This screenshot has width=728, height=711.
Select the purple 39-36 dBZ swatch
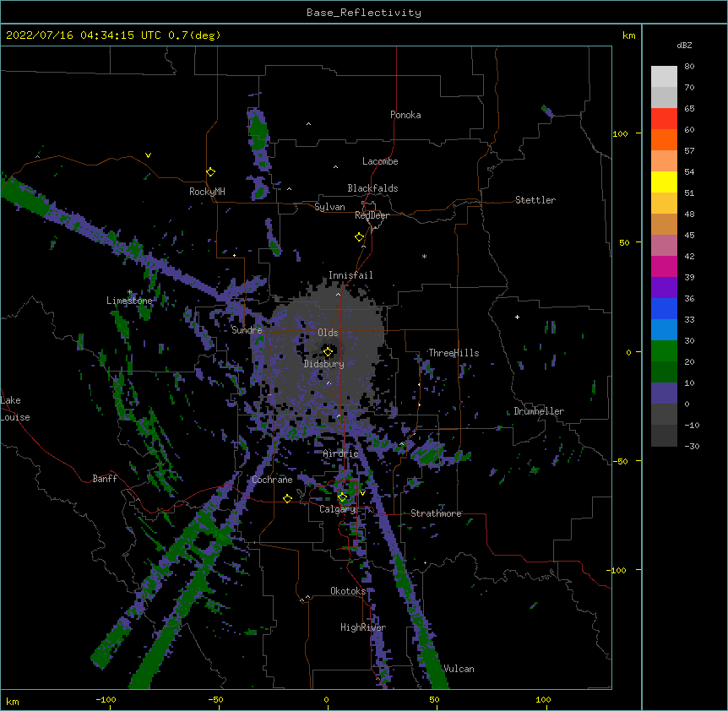[x=664, y=287]
